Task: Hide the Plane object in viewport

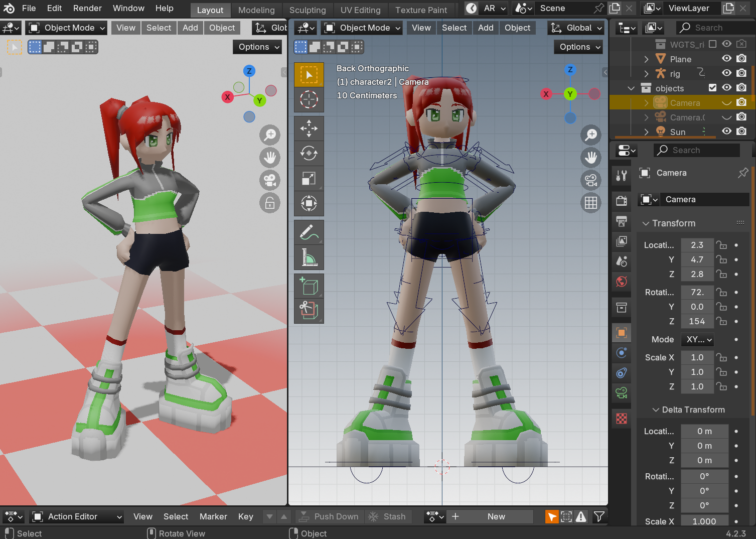Action: [x=726, y=59]
